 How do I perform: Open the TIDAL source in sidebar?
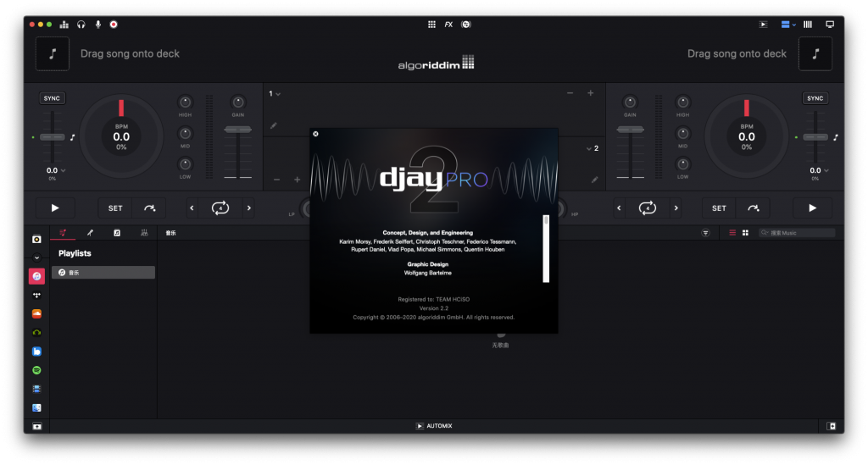point(36,296)
